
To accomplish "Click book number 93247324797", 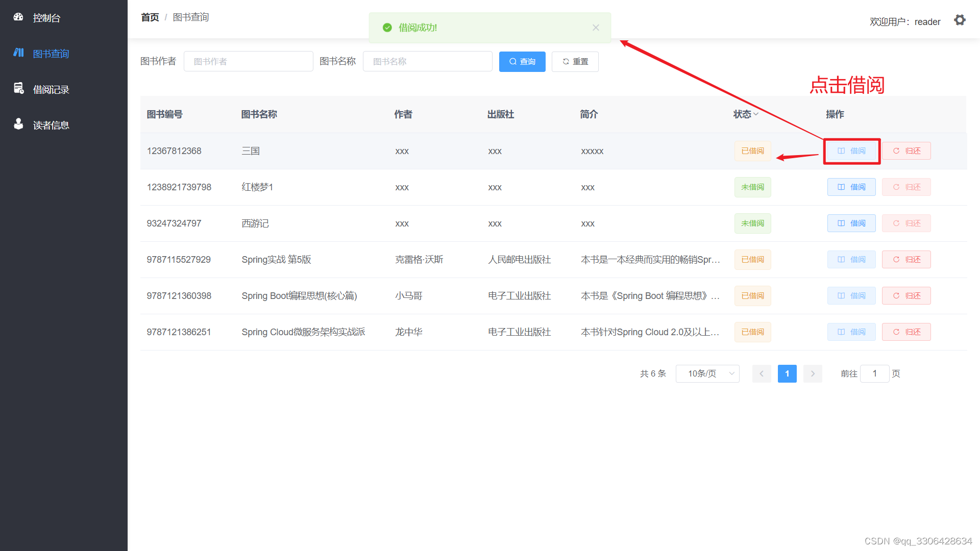I will pyautogui.click(x=174, y=223).
